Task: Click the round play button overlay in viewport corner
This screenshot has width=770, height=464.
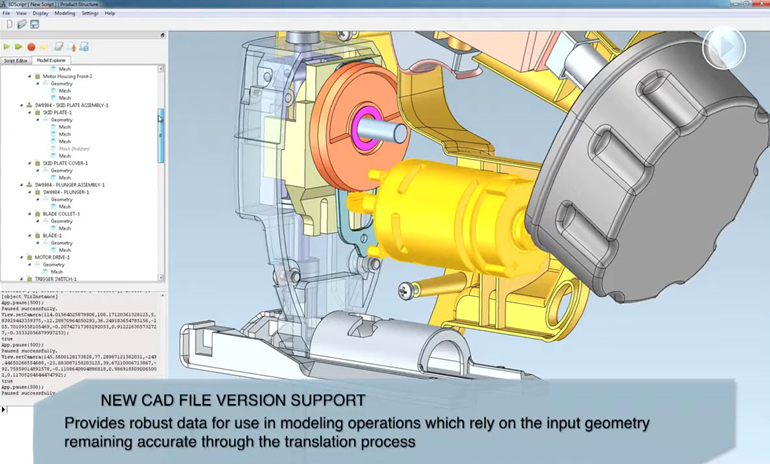Action: [x=723, y=47]
